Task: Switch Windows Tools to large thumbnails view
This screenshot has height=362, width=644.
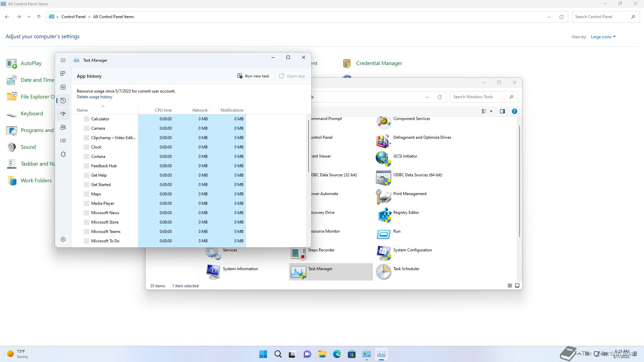Action: [517, 286]
